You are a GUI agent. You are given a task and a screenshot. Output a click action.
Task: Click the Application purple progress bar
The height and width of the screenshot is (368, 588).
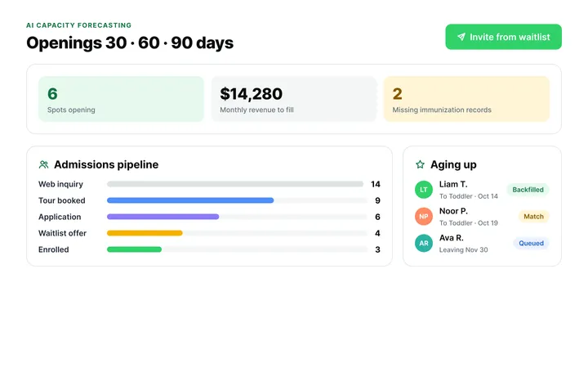pos(163,217)
